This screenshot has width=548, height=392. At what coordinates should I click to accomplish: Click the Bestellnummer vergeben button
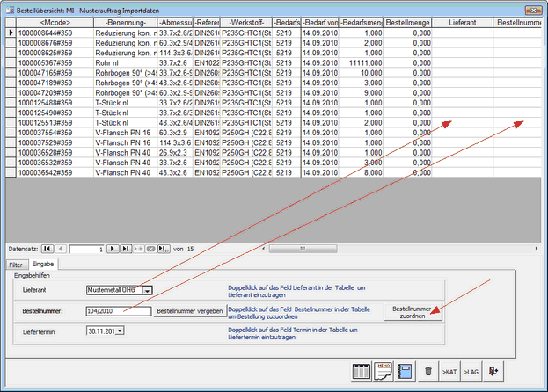[x=188, y=310]
